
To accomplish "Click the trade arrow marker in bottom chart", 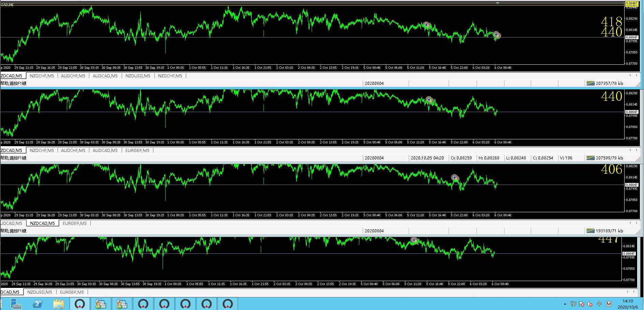I will [x=414, y=240].
